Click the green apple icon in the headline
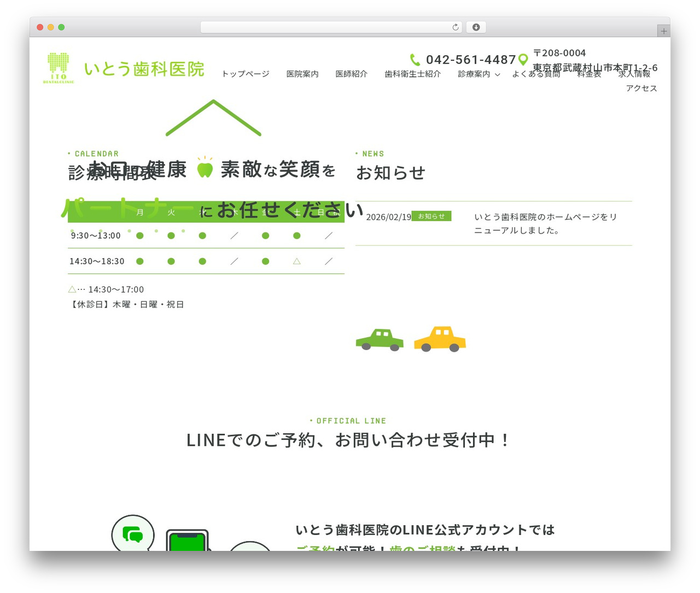This screenshot has height=593, width=700. click(x=205, y=167)
